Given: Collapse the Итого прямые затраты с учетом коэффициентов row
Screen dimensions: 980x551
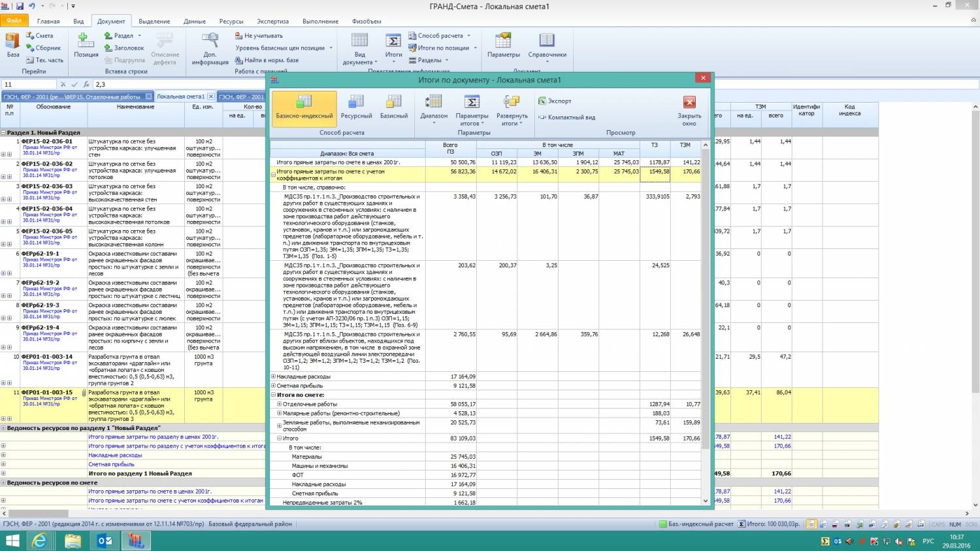Looking at the screenshot, I should 273,175.
